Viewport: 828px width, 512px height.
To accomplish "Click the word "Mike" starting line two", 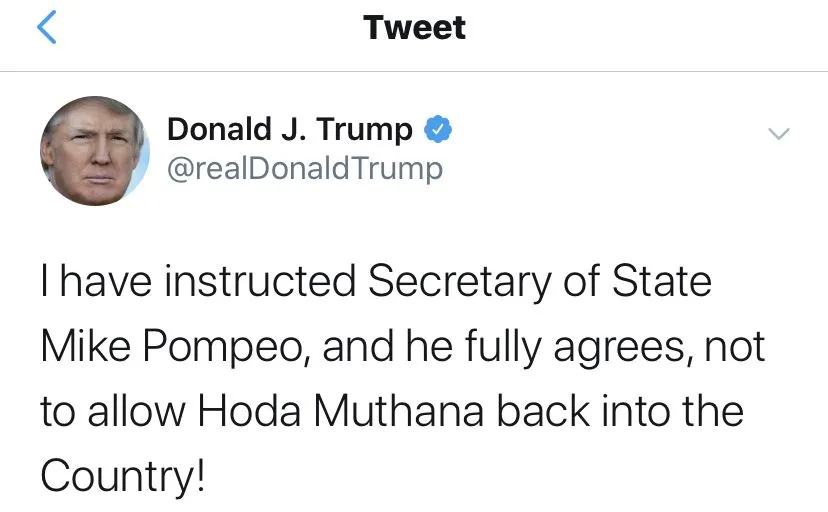I will [81, 347].
